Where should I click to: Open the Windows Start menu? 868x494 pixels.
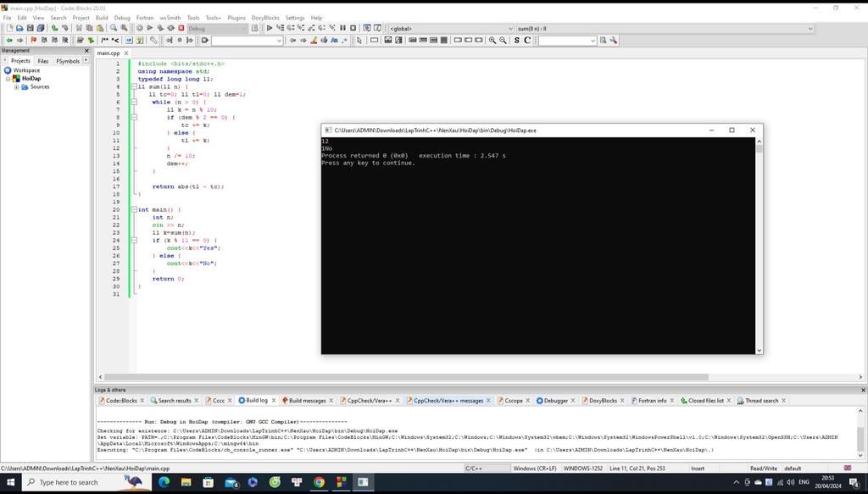(x=10, y=482)
